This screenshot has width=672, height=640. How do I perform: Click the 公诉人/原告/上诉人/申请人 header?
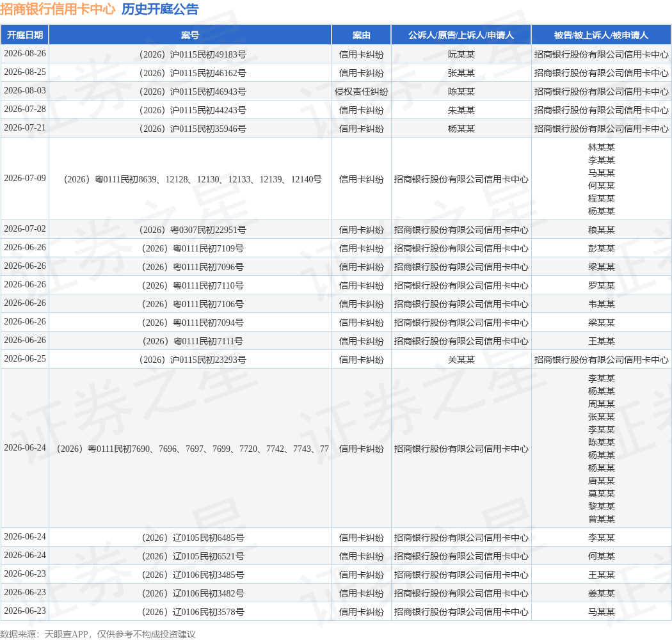coord(461,35)
